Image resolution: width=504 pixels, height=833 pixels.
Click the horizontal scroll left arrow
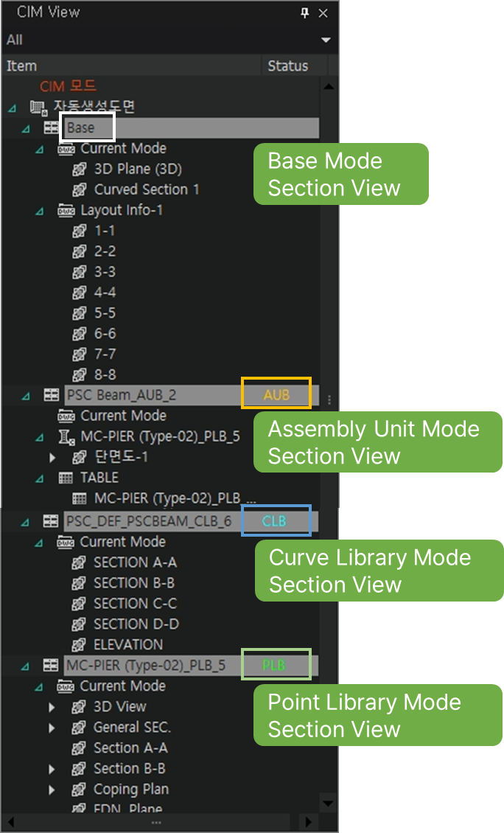pyautogui.click(x=10, y=823)
